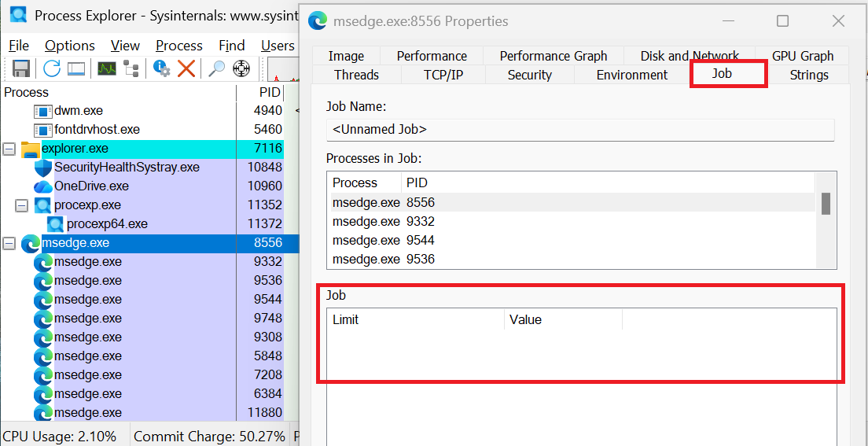868x446 pixels.
Task: Open the Environment tab
Action: click(x=631, y=75)
